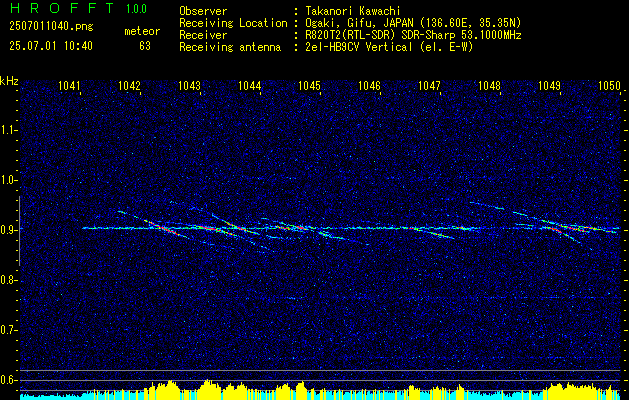
Task: Click the kHz axis unit label
Action: pos(9,81)
